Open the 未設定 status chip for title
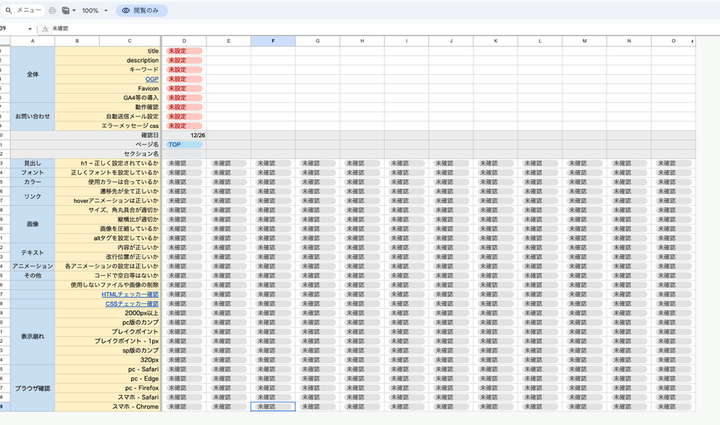This screenshot has width=720, height=425. click(184, 50)
